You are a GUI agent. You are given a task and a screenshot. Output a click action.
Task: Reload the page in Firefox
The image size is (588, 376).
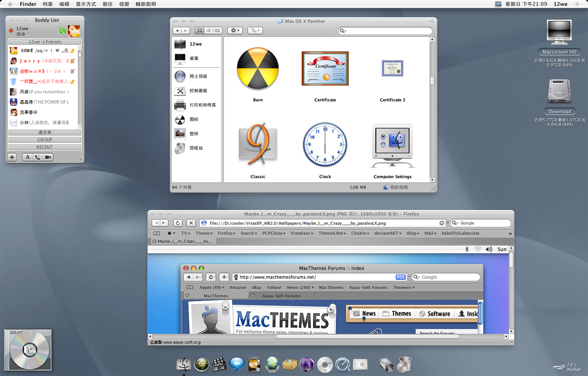178,223
